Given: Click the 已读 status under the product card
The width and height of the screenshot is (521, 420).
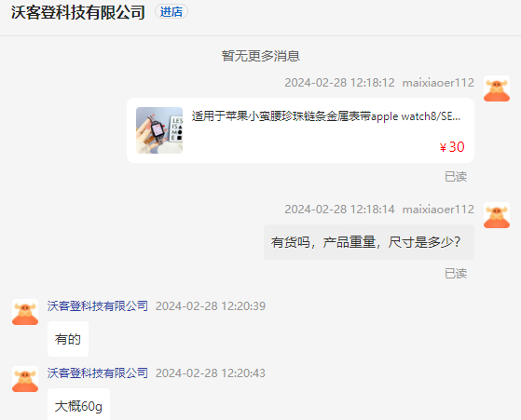Looking at the screenshot, I should point(456,177).
